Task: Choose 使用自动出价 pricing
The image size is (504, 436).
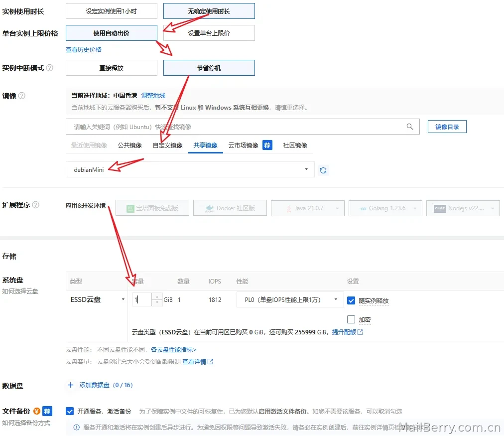Action: point(111,33)
